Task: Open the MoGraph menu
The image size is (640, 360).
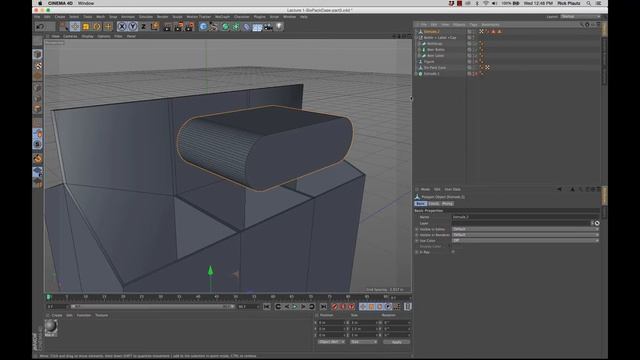Action: [x=222, y=17]
